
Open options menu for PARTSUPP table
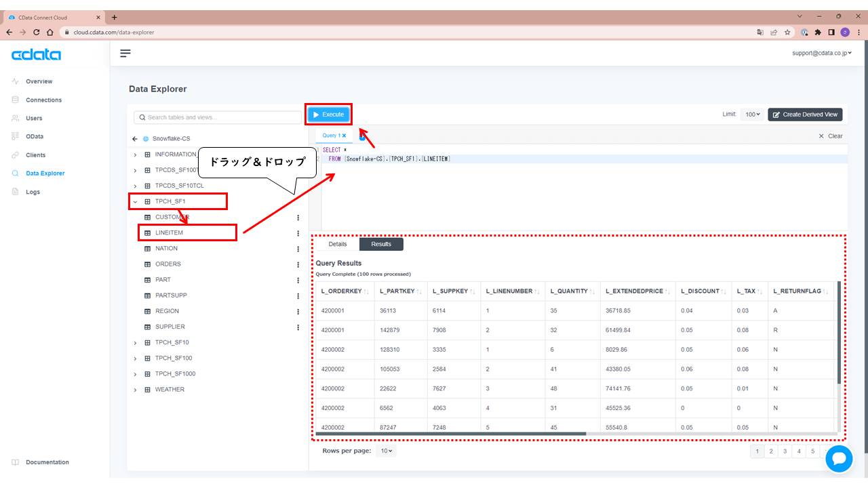coord(298,296)
